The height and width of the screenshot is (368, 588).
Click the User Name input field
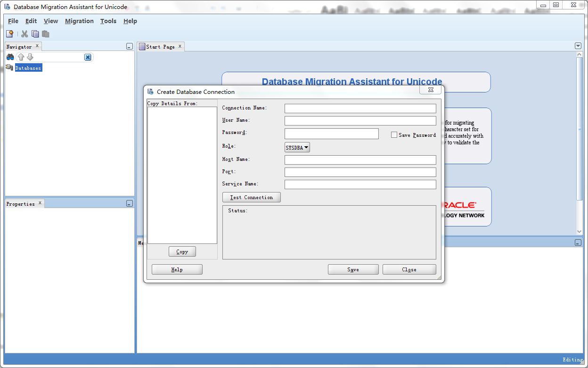[x=360, y=121]
